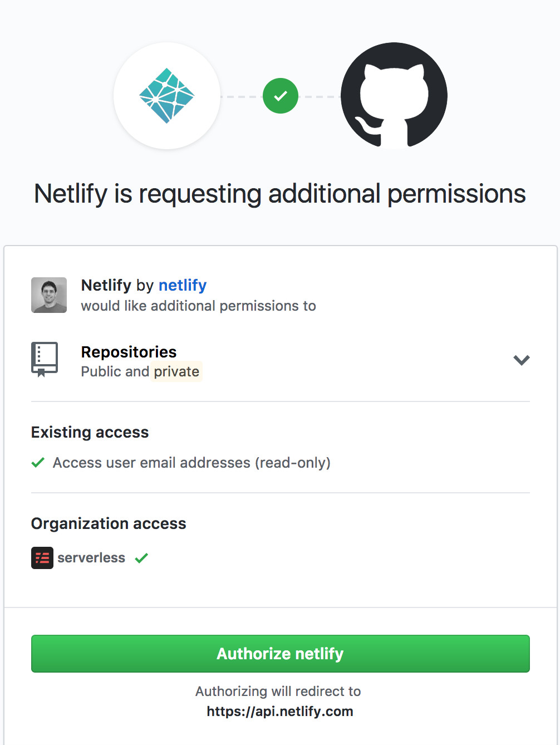Screen dimensions: 560x745
Task: Click the Netlify diamond logo
Action: (x=166, y=96)
